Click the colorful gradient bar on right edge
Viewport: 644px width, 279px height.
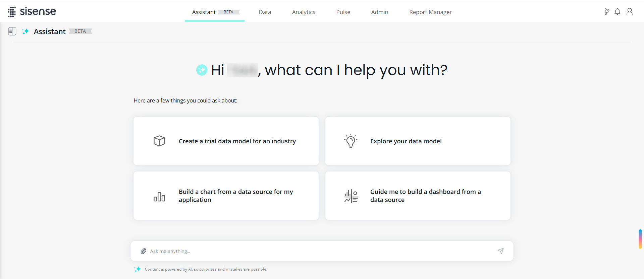coord(640,239)
